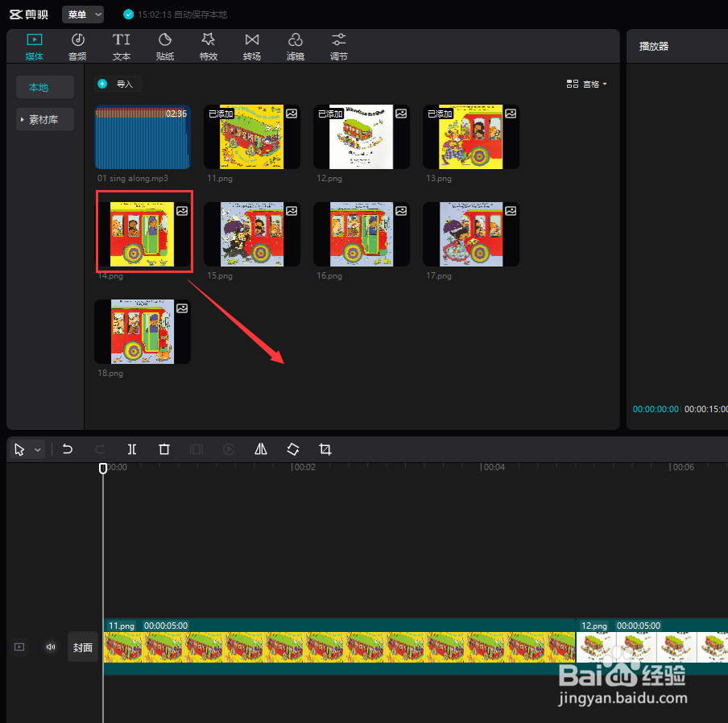Select the 18.png thumbnail
Image resolution: width=728 pixels, height=723 pixels.
[x=143, y=332]
